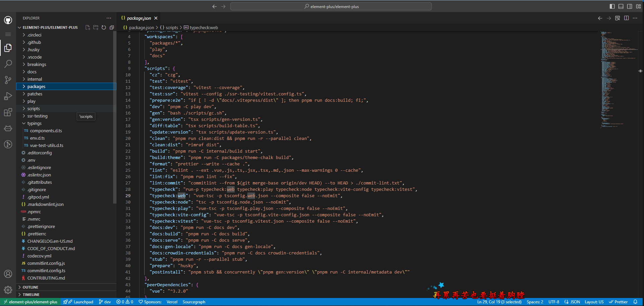Screen dimensions: 644x306
Task: Open the Run and Debug view icon
Action: point(8,96)
